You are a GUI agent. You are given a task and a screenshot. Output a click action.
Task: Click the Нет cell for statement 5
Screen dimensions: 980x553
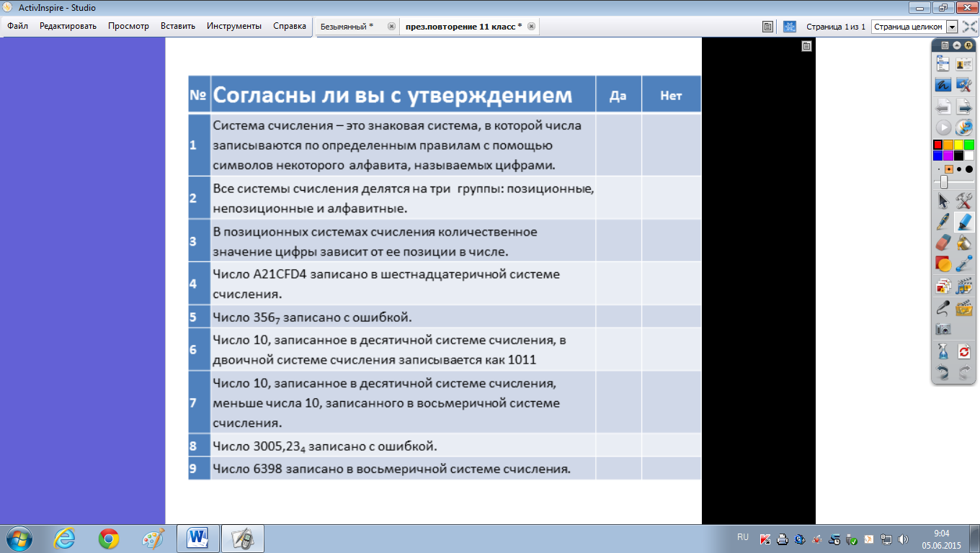(671, 317)
